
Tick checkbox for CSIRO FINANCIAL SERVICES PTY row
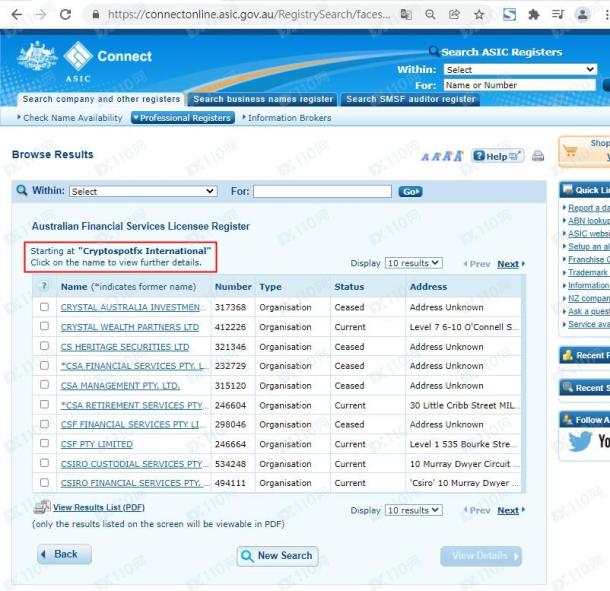44,482
